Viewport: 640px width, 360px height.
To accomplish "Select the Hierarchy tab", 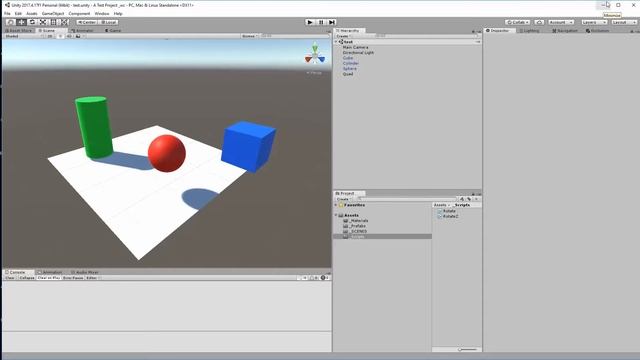I will (349, 31).
